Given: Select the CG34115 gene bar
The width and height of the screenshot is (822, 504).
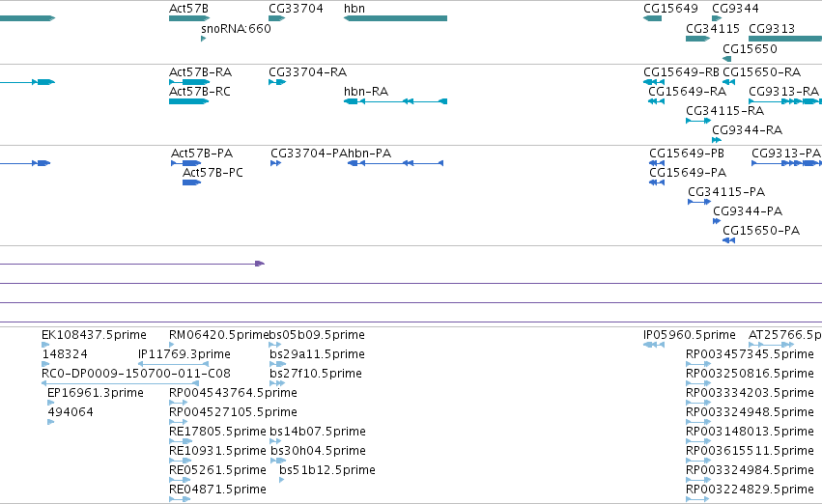Looking at the screenshot, I should coord(697,39).
